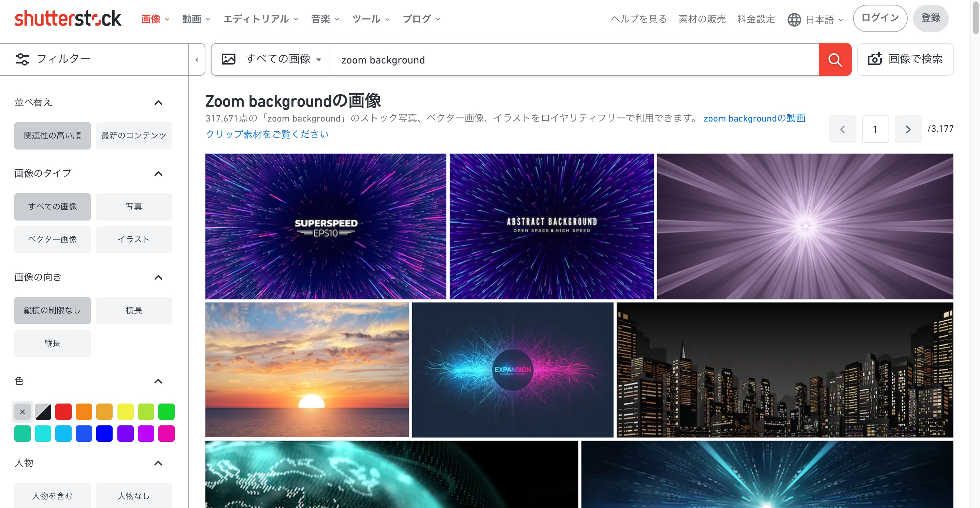Click the 画像で検索 button
Screen dimensions: 980x508
point(905,59)
